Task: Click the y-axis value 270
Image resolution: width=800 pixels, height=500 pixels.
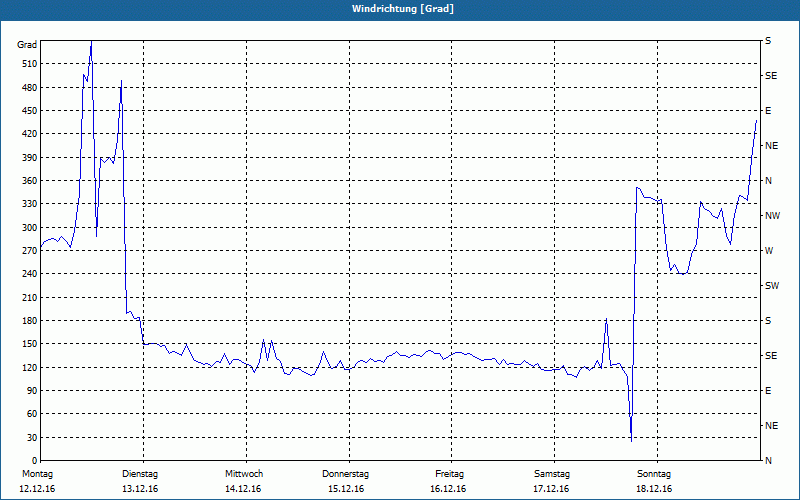Action: [30, 251]
